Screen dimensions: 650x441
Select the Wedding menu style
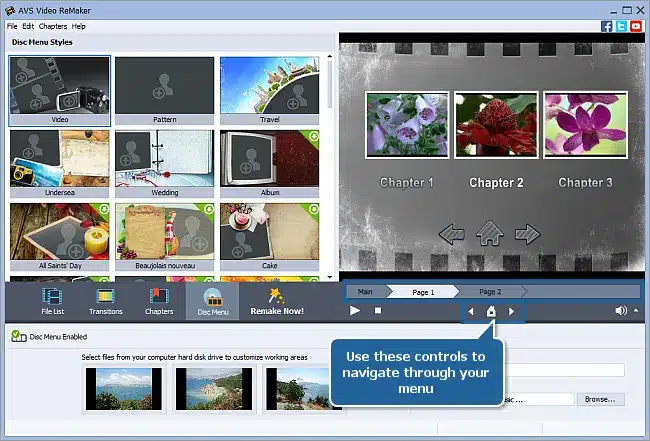point(165,164)
